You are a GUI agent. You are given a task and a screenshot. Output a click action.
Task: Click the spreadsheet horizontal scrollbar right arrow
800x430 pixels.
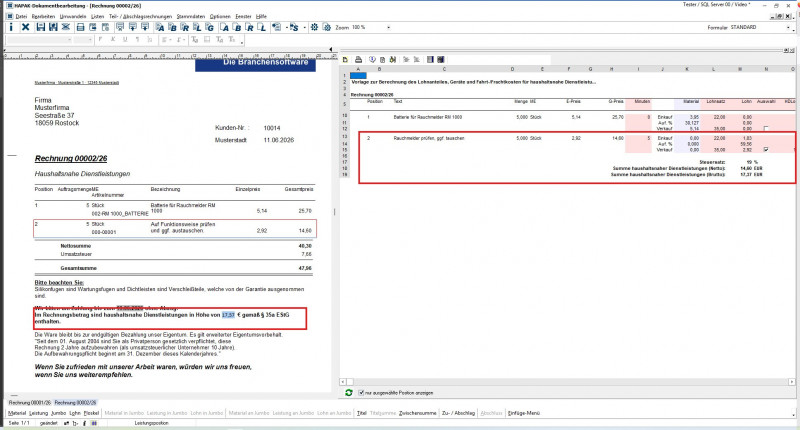click(x=791, y=382)
